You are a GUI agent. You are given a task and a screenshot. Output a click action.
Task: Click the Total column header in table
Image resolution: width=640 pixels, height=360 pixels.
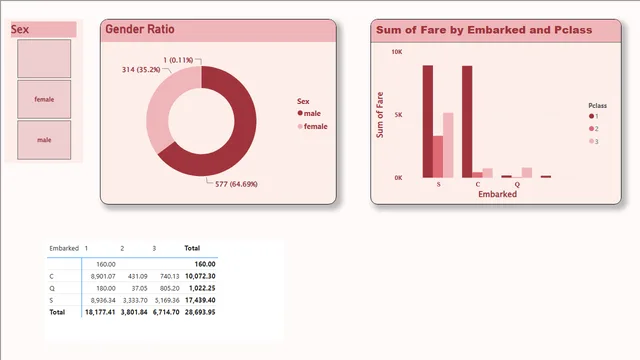click(192, 248)
